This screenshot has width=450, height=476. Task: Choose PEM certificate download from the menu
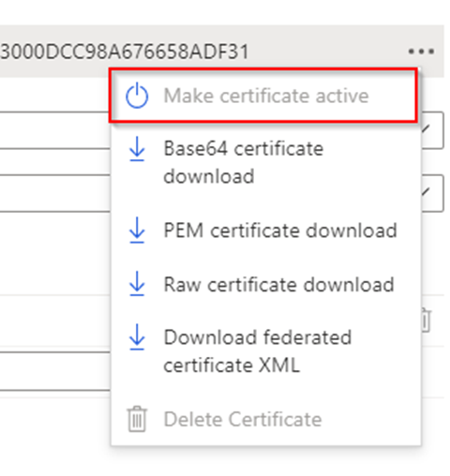265,231
